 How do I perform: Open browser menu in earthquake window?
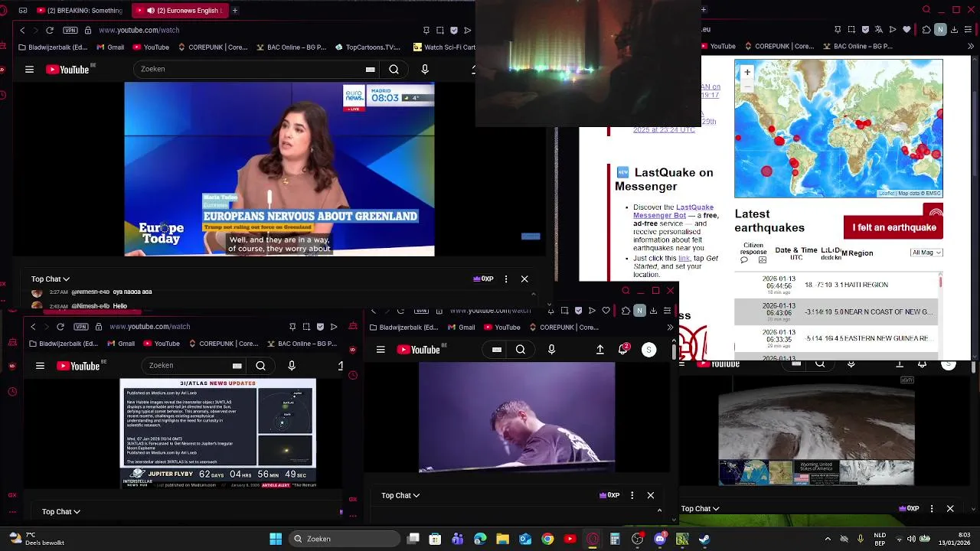(969, 30)
